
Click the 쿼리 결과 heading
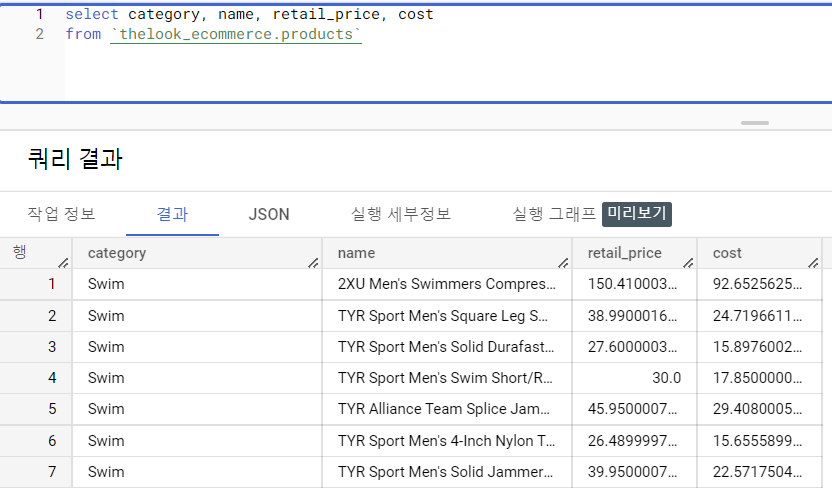75,159
